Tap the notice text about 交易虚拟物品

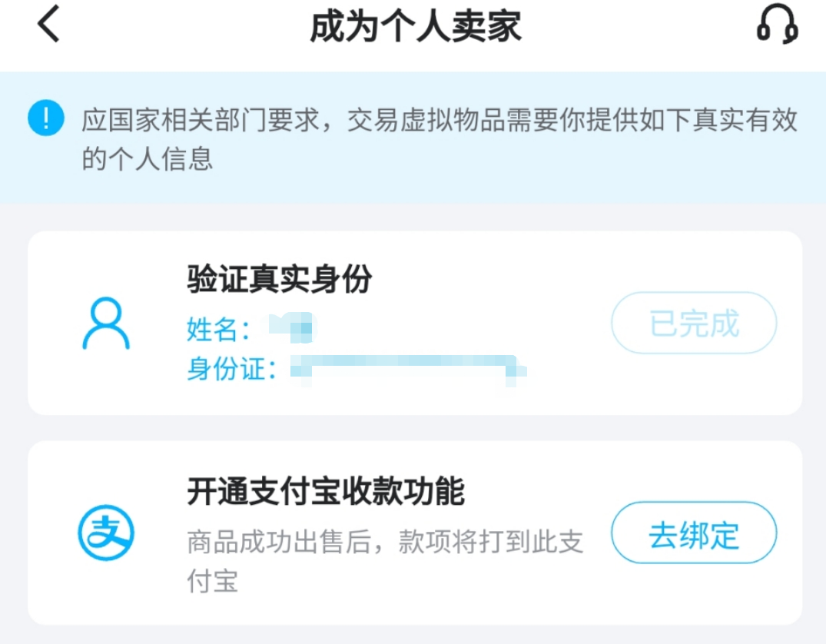pyautogui.click(x=440, y=120)
